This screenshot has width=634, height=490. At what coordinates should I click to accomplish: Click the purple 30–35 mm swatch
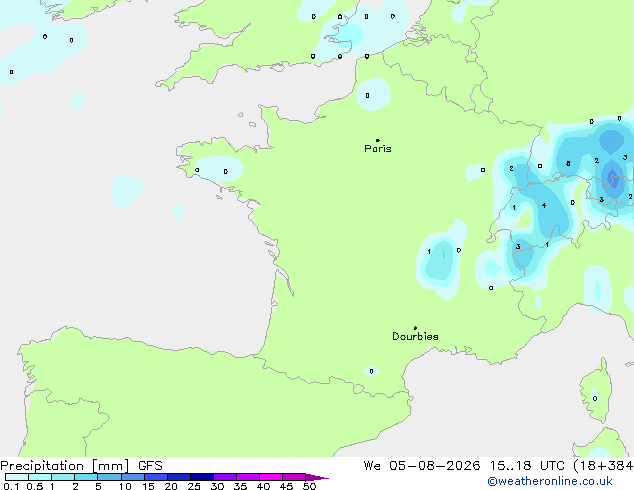[x=225, y=477]
